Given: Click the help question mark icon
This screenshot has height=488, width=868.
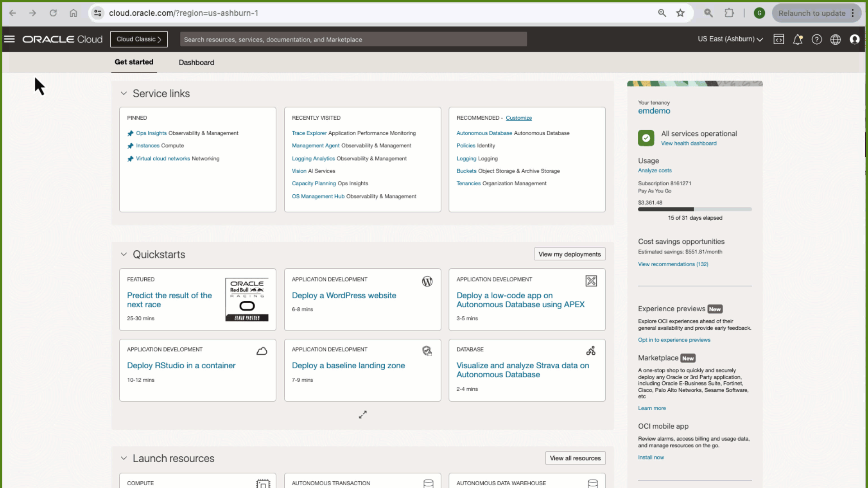Looking at the screenshot, I should (816, 39).
